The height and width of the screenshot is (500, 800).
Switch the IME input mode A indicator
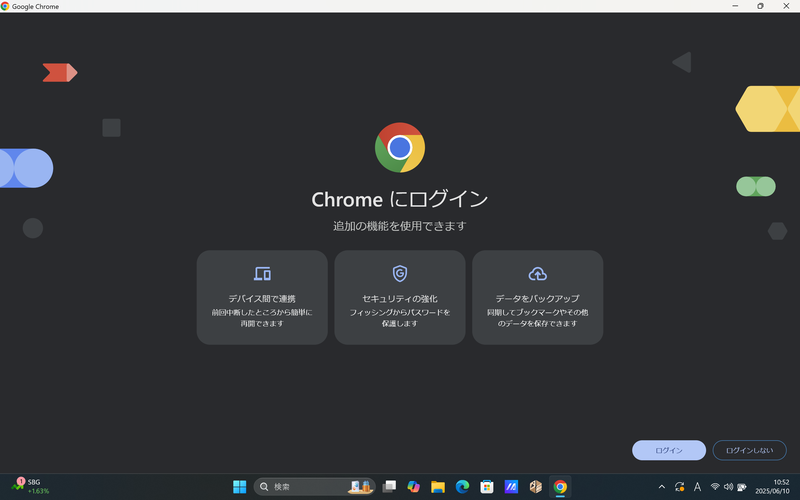pyautogui.click(x=697, y=487)
